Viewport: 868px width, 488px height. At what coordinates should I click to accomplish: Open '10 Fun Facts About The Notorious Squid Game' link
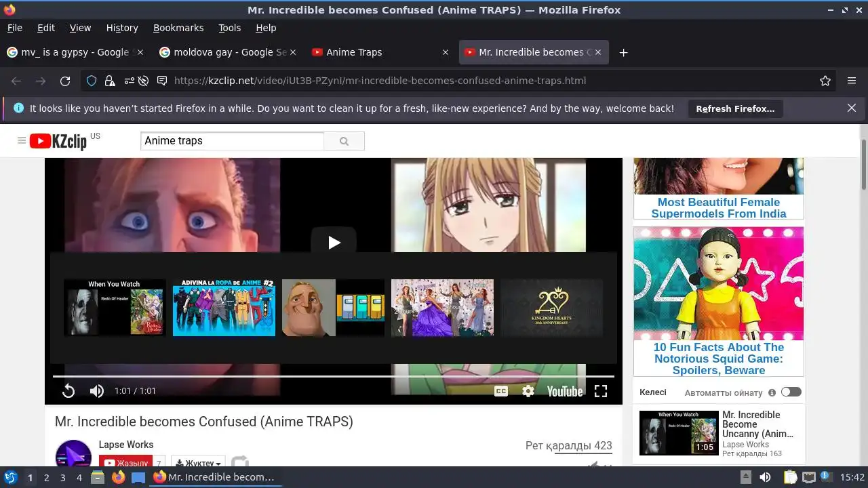pyautogui.click(x=719, y=359)
